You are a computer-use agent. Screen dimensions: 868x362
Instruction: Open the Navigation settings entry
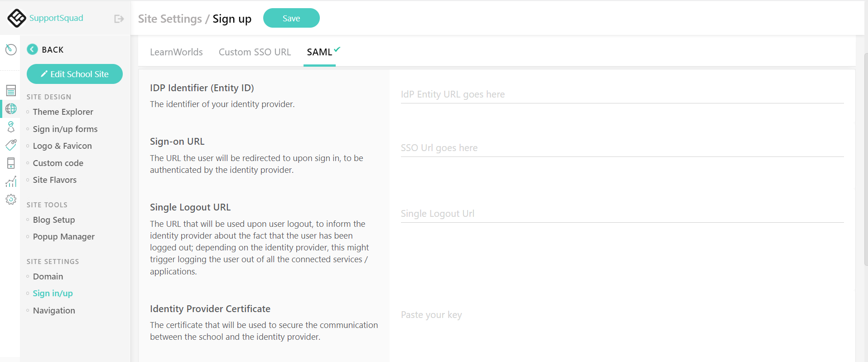(53, 310)
